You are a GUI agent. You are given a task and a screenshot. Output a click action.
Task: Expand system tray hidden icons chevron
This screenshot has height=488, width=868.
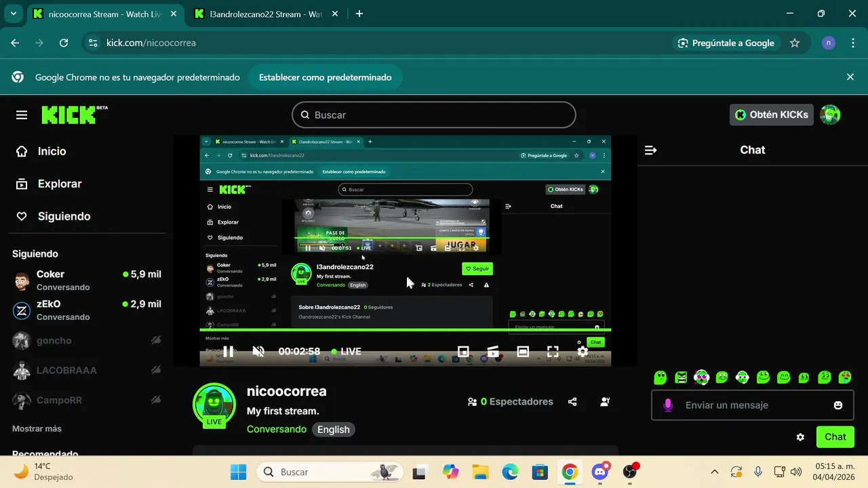coord(715,472)
